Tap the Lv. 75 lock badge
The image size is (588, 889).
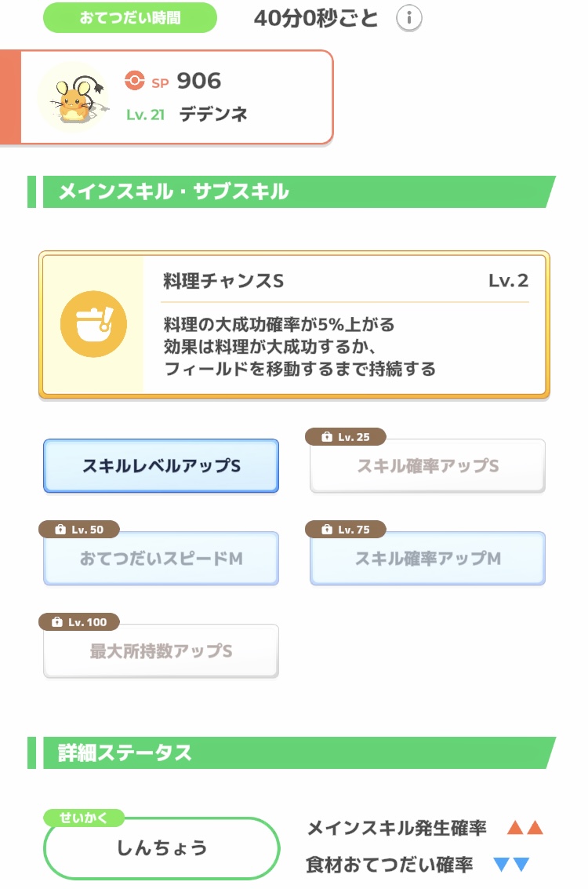pos(346,530)
